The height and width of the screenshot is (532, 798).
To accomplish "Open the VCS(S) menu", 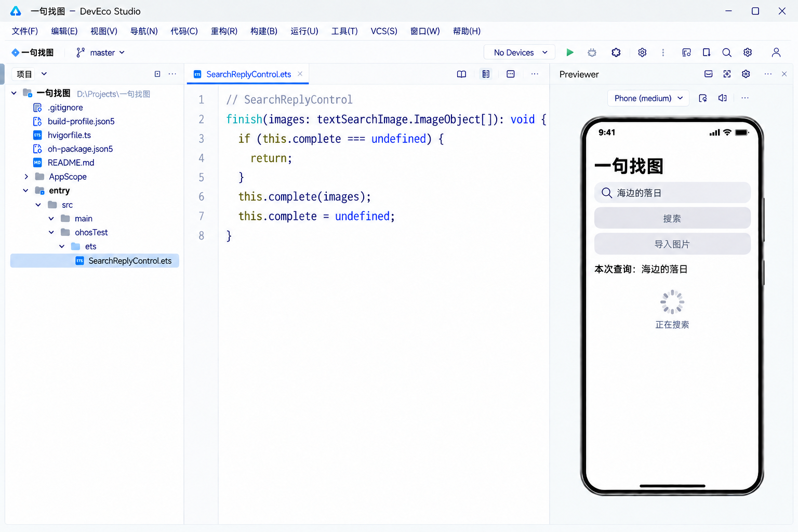I will [x=384, y=31].
